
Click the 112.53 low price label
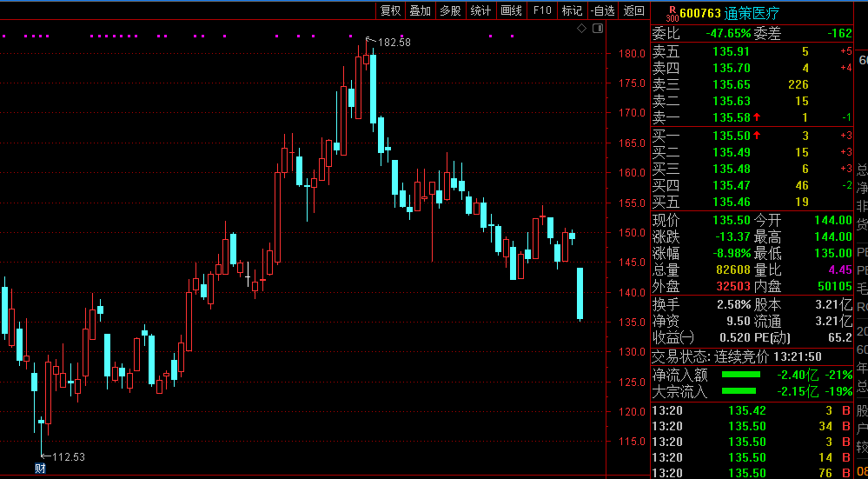click(x=69, y=457)
